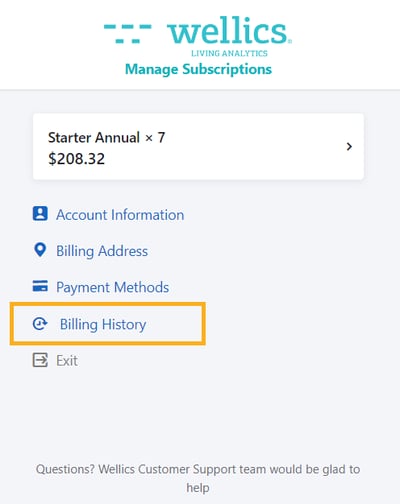Select the Manage Subscriptions heading
Screen dimensions: 400x504
pyautogui.click(x=198, y=69)
